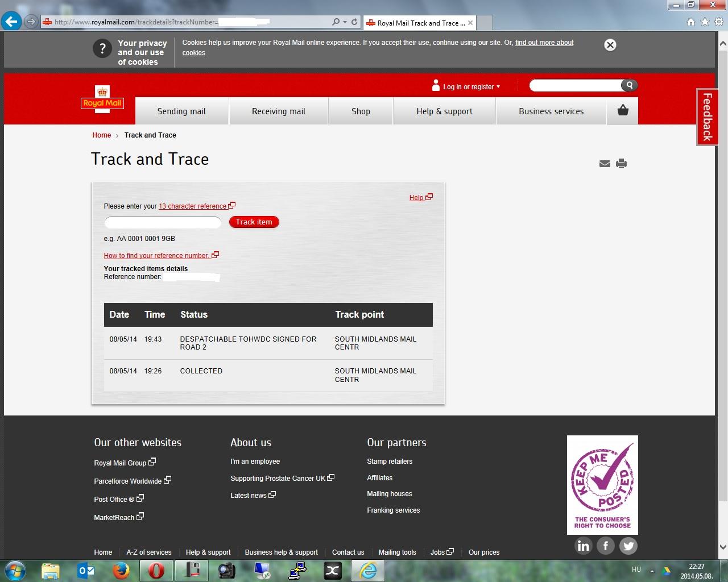Screen dimensions: 728x582
Task: Open A-Z of services footer link
Action: click(149, 552)
